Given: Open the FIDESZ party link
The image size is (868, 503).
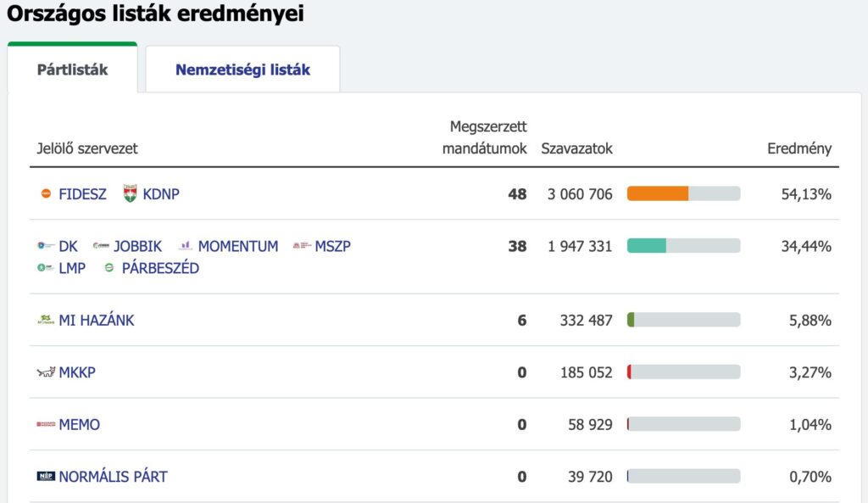Looking at the screenshot, I should pos(82,194).
